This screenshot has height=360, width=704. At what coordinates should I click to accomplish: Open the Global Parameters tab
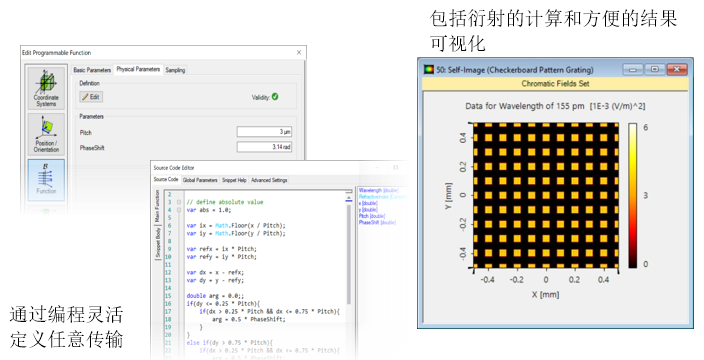pyautogui.click(x=200, y=180)
